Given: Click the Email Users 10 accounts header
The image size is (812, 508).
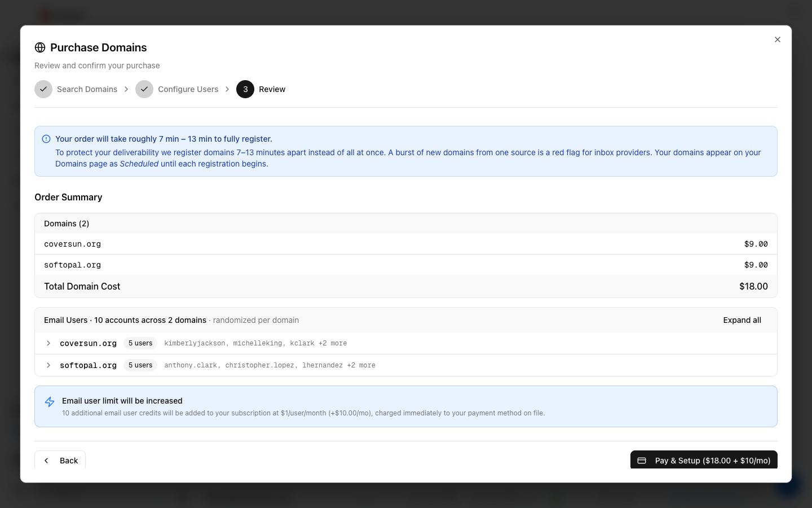Looking at the screenshot, I should pos(125,320).
